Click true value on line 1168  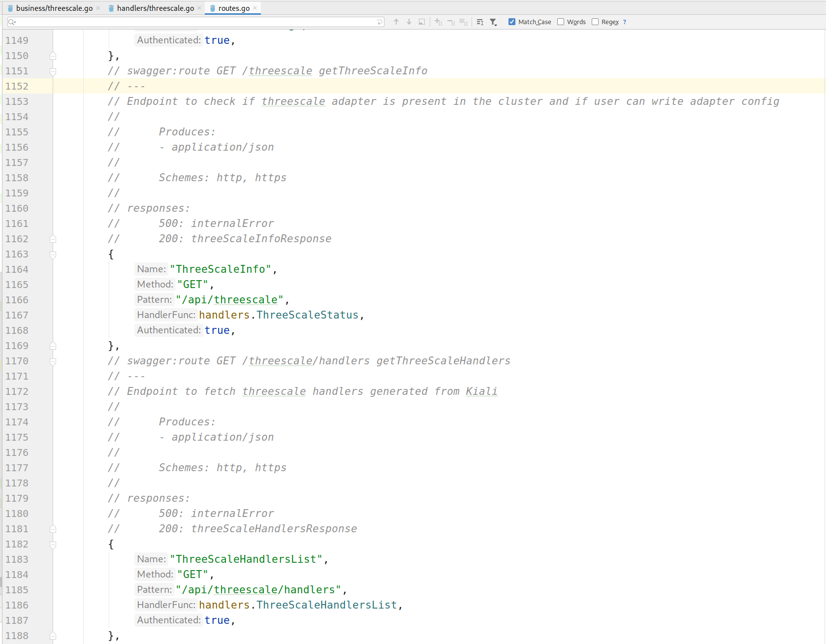217,330
